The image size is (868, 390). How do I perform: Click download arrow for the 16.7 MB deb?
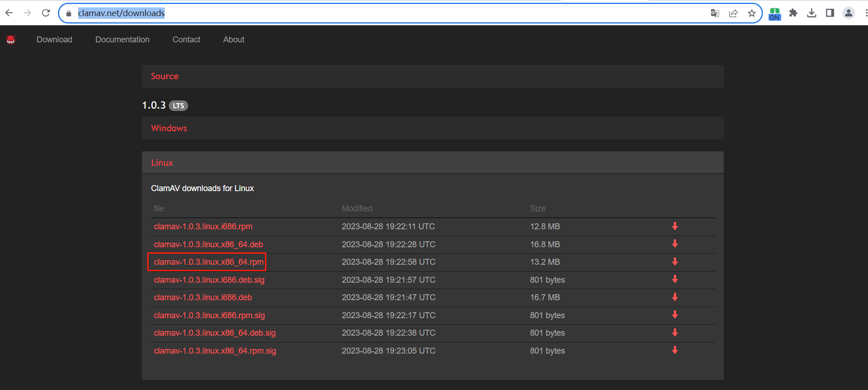pos(675,297)
